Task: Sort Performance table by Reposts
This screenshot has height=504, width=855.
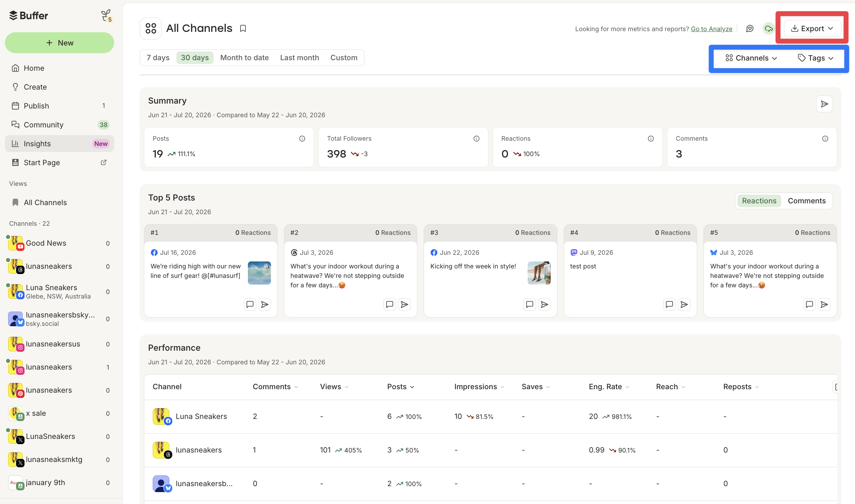Action: point(741,387)
